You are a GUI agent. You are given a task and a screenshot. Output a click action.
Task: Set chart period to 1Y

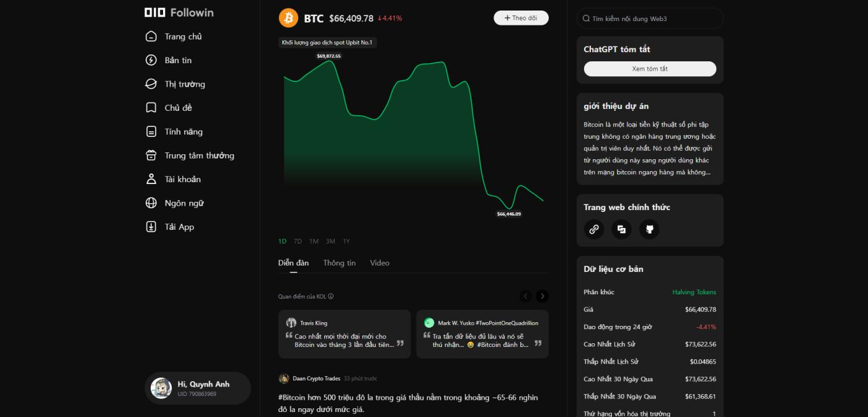[347, 241]
